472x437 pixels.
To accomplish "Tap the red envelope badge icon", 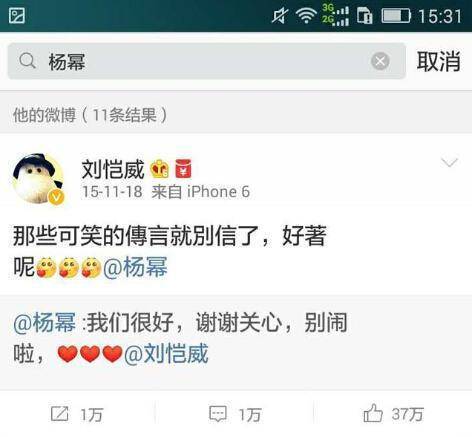I will (183, 169).
